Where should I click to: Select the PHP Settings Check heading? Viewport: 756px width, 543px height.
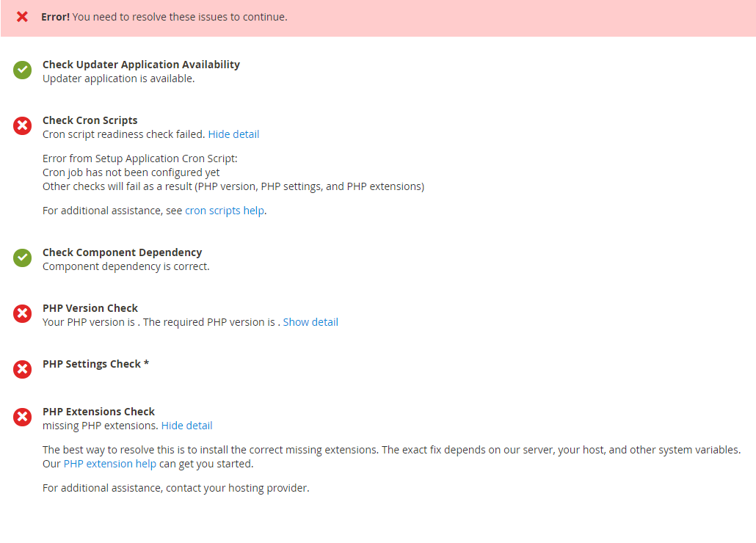tap(95, 364)
